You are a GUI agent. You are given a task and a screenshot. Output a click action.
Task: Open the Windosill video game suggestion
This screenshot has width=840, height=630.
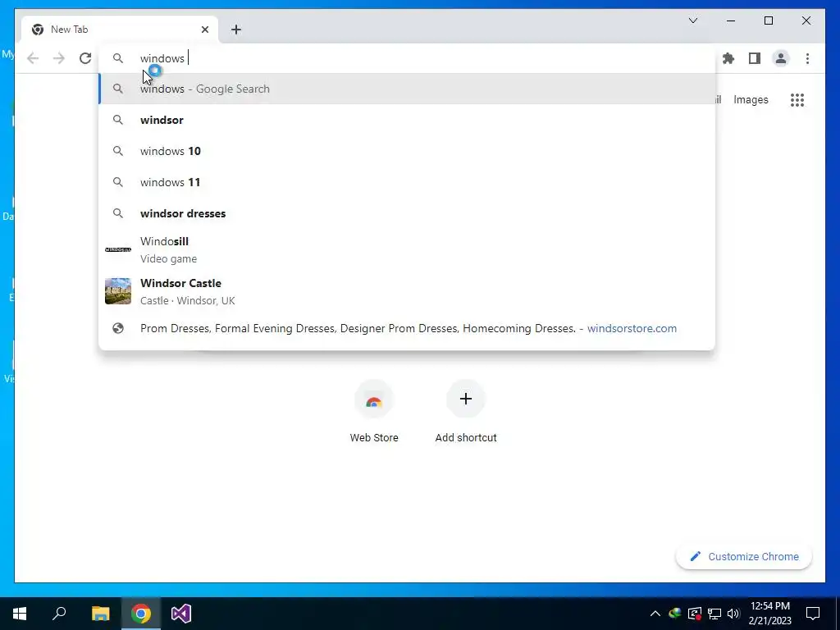point(407,249)
